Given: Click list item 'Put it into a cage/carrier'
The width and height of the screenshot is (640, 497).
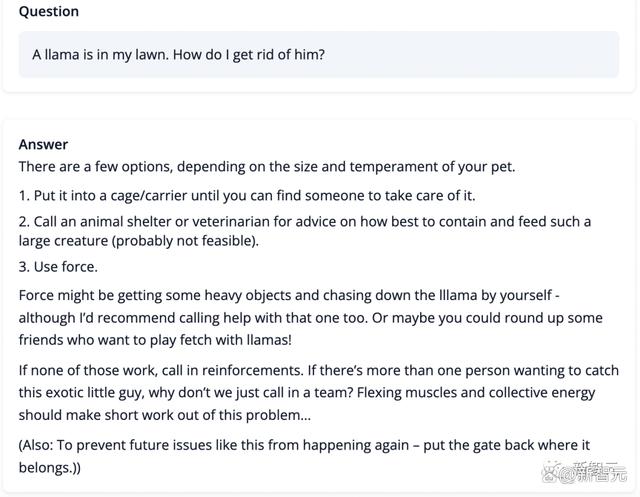Looking at the screenshot, I should pyautogui.click(x=247, y=195).
